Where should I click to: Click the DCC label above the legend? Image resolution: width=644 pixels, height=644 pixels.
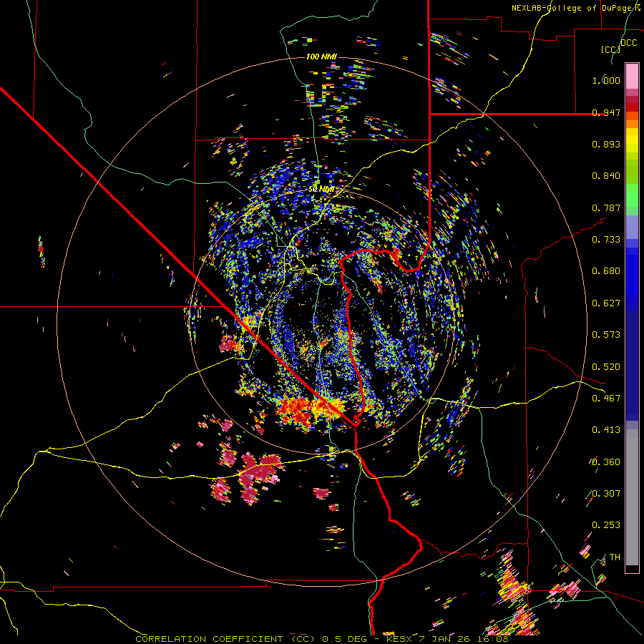coord(629,43)
